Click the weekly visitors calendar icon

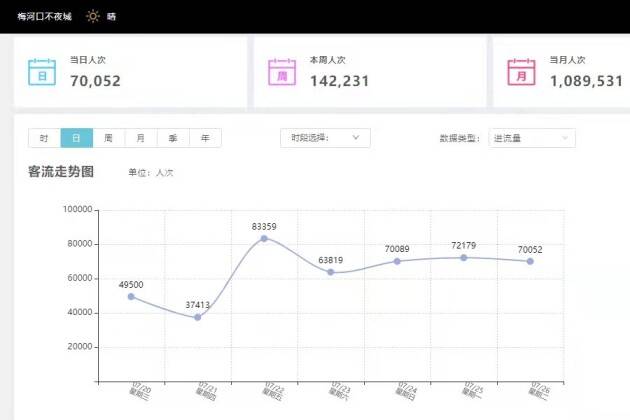point(281,72)
